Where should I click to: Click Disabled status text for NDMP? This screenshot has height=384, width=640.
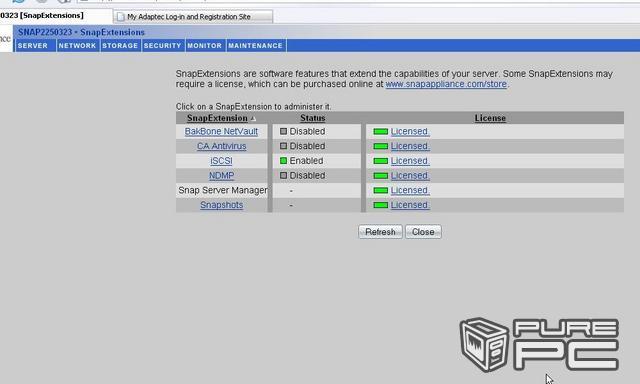click(x=307, y=175)
